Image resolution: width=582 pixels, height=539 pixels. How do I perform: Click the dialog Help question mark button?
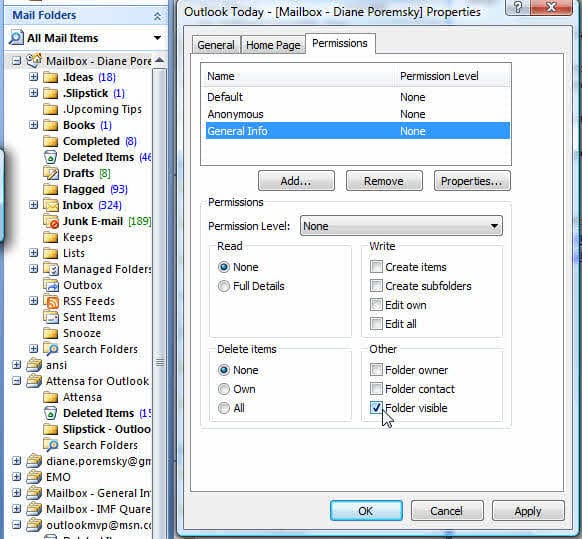pyautogui.click(x=518, y=7)
